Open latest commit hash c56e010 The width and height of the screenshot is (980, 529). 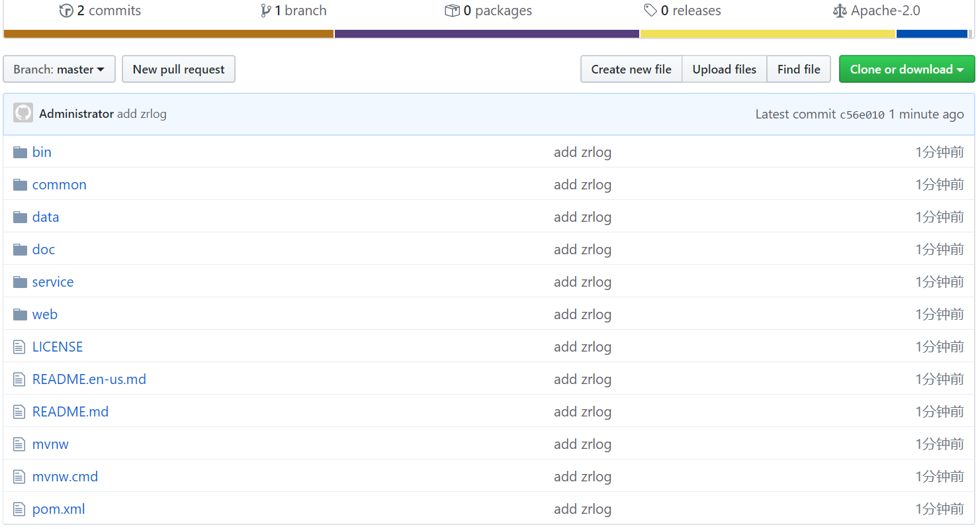point(862,115)
